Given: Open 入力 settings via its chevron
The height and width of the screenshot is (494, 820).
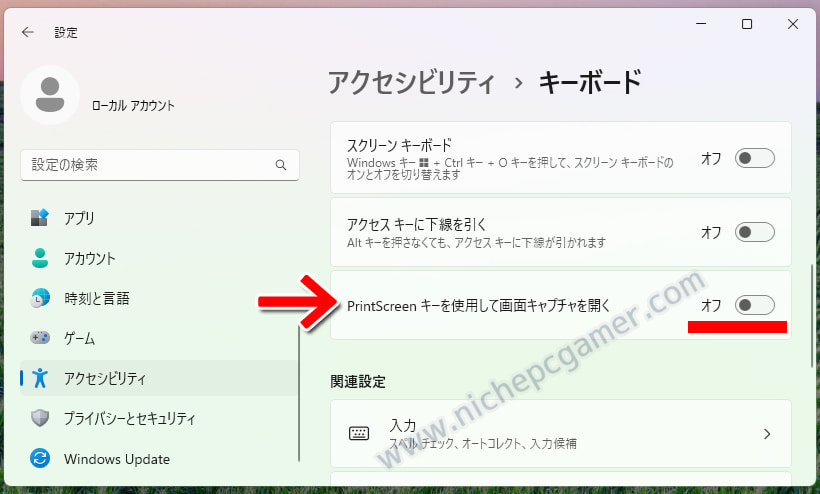Looking at the screenshot, I should [x=767, y=434].
